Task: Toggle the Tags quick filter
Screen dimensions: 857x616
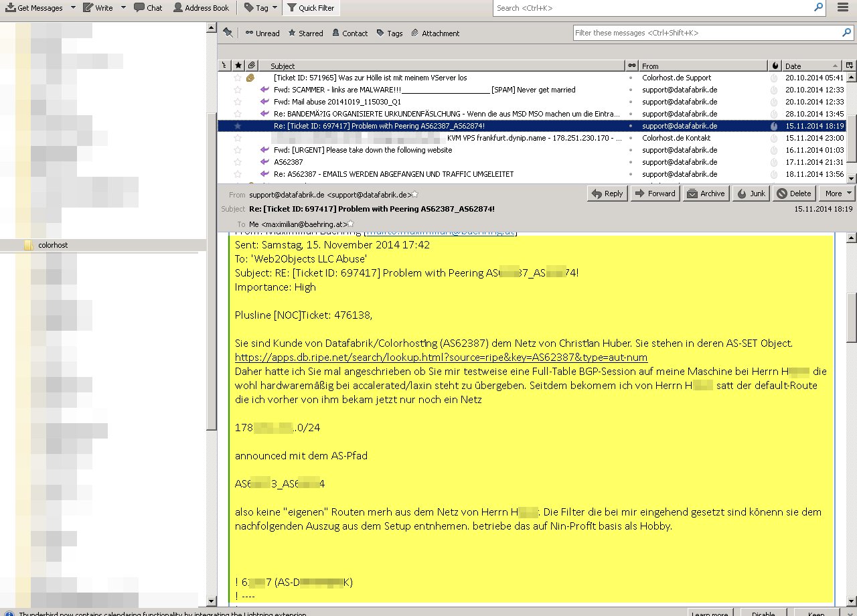Action: [390, 33]
